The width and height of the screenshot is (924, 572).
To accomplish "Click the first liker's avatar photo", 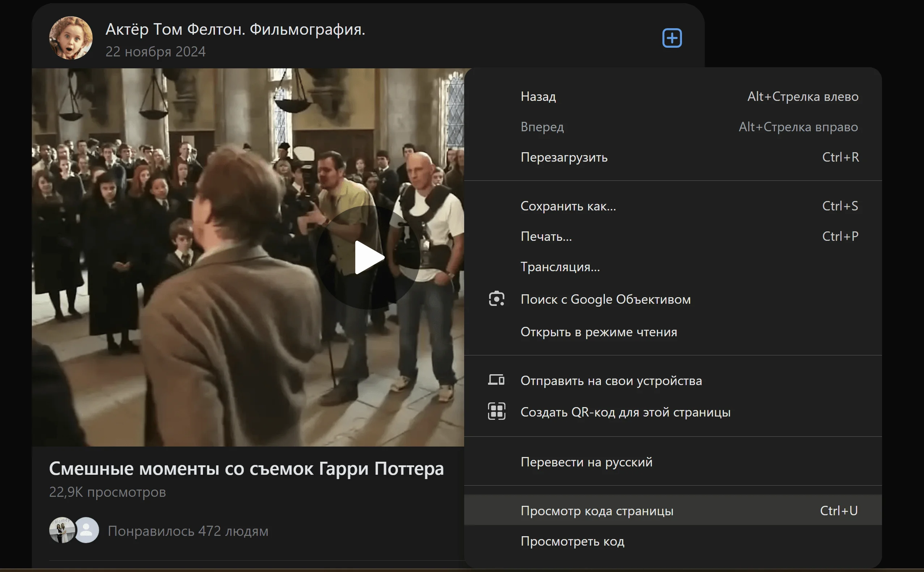I will (x=60, y=530).
